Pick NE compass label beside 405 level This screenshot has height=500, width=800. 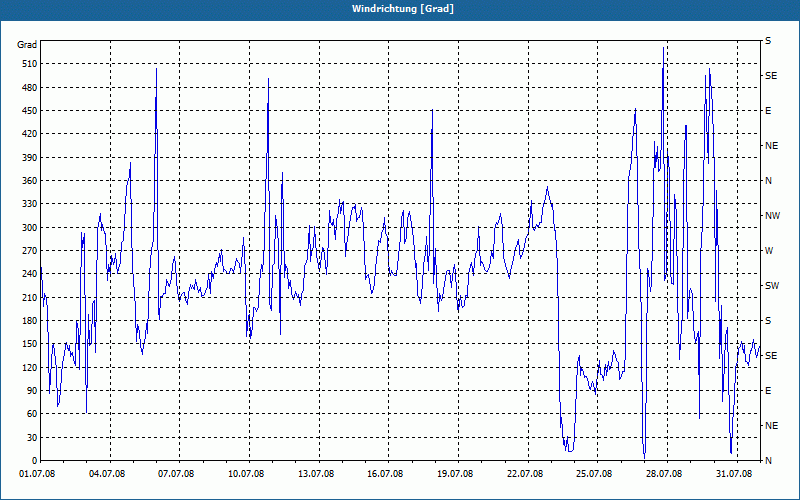pos(771,146)
